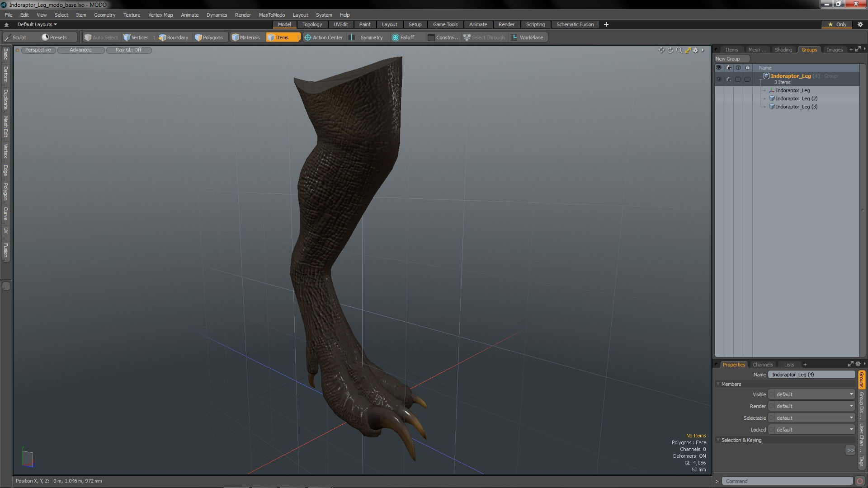The width and height of the screenshot is (868, 488).
Task: Toggle visibility eye for Indoraptor_Leg group
Action: [x=719, y=79]
